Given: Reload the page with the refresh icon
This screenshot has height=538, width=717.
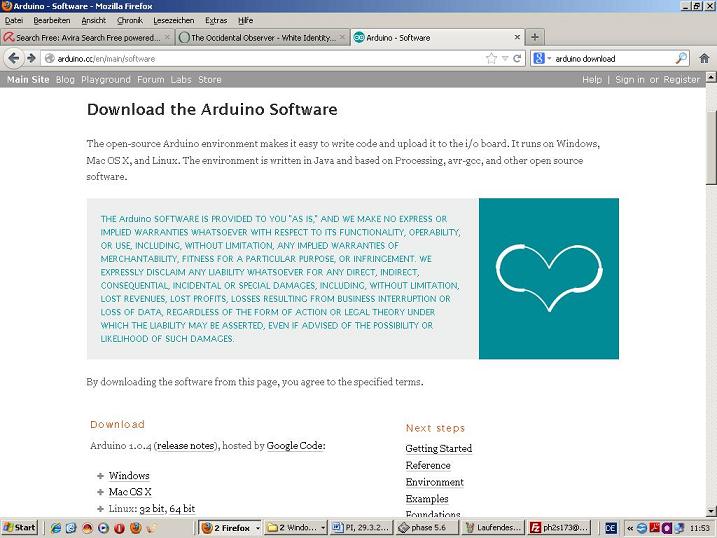Looking at the screenshot, I should tap(517, 59).
